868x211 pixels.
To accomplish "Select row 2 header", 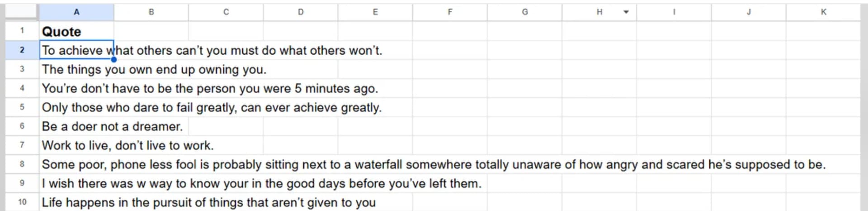I will pos(22,50).
